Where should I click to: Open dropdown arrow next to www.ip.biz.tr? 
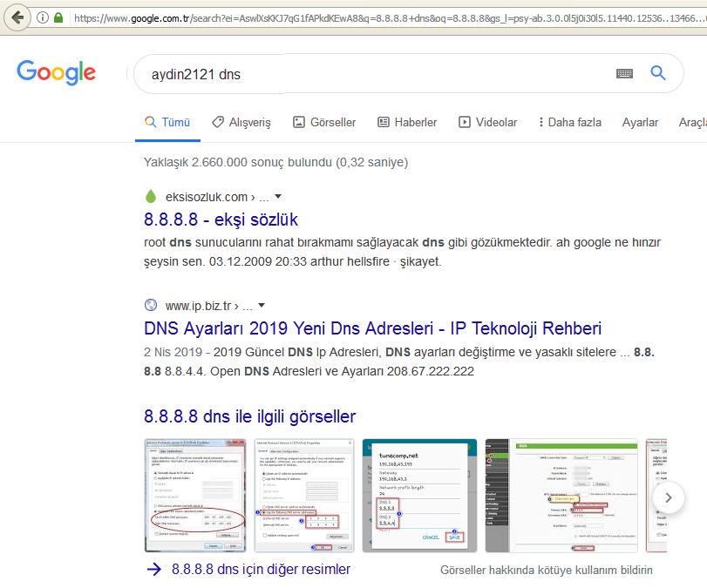(261, 306)
